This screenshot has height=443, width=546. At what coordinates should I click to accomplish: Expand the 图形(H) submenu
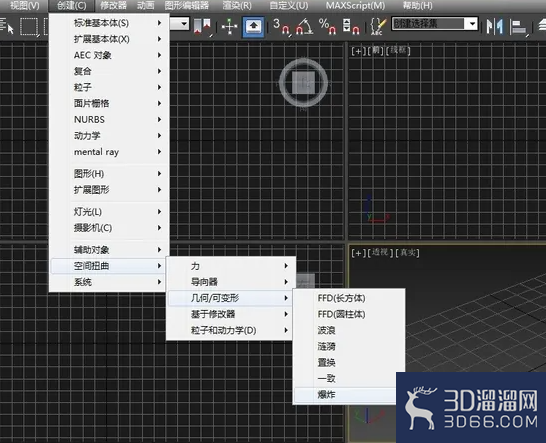point(109,173)
